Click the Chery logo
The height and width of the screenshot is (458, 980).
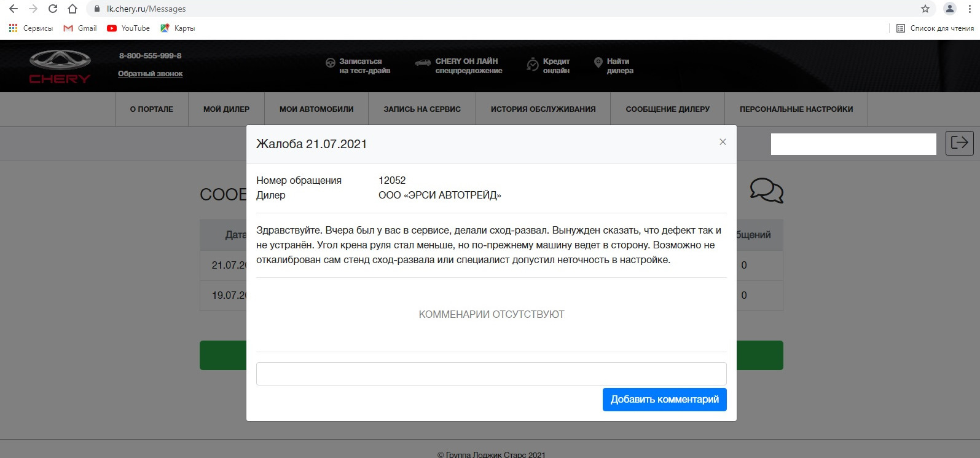coord(60,66)
